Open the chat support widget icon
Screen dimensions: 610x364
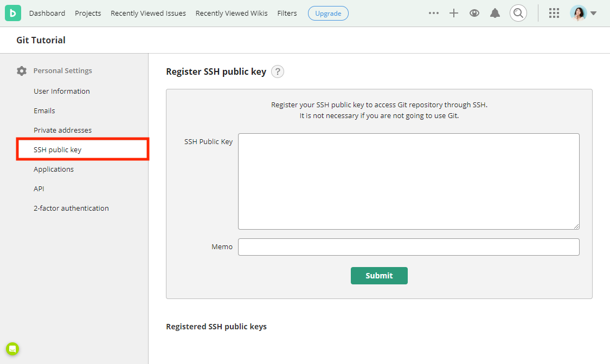(x=12, y=349)
